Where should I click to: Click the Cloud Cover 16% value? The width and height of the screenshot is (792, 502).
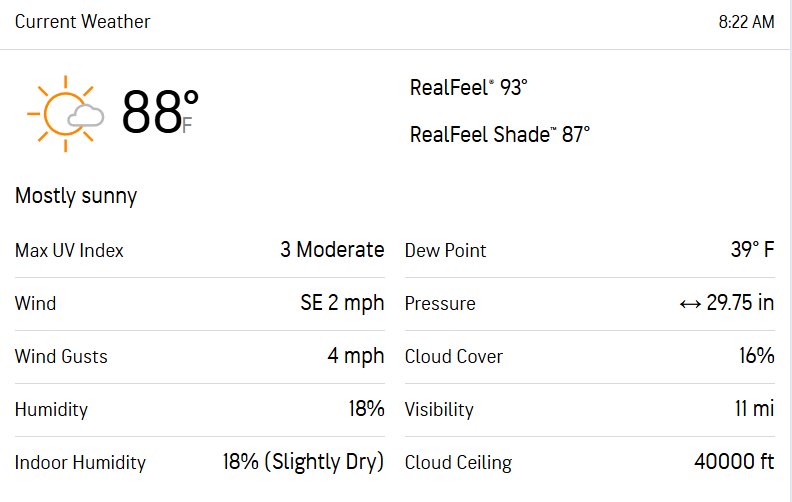tap(757, 356)
